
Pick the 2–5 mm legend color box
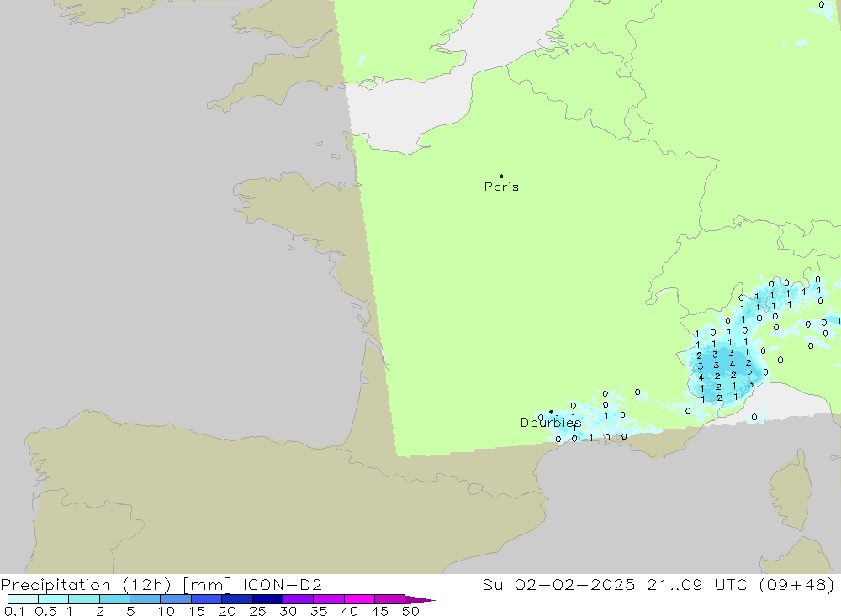[114, 599]
